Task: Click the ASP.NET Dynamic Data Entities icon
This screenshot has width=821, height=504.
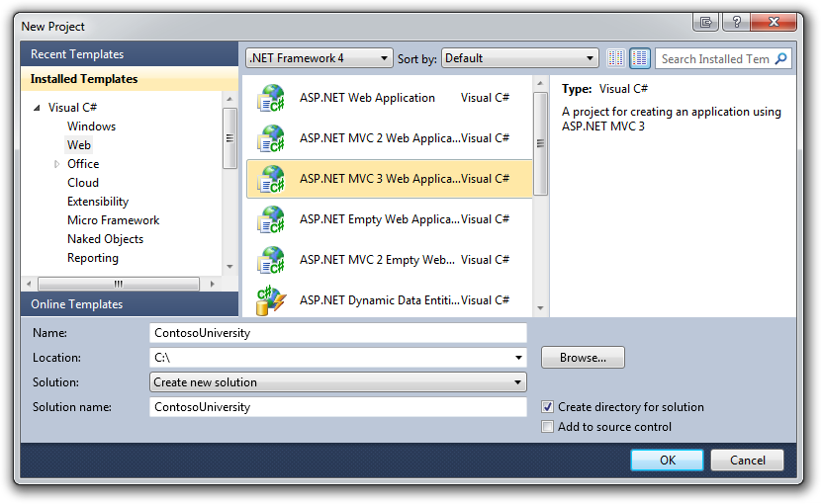Action: (270, 299)
